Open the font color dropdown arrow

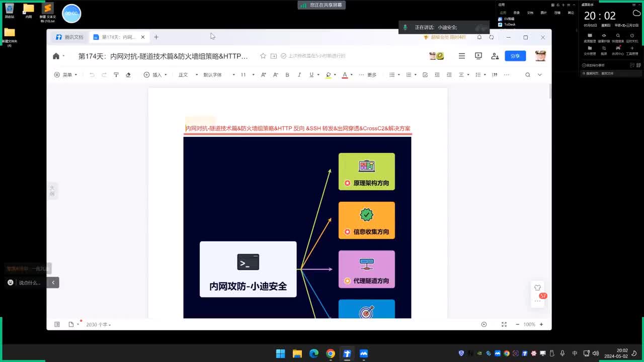point(351,75)
